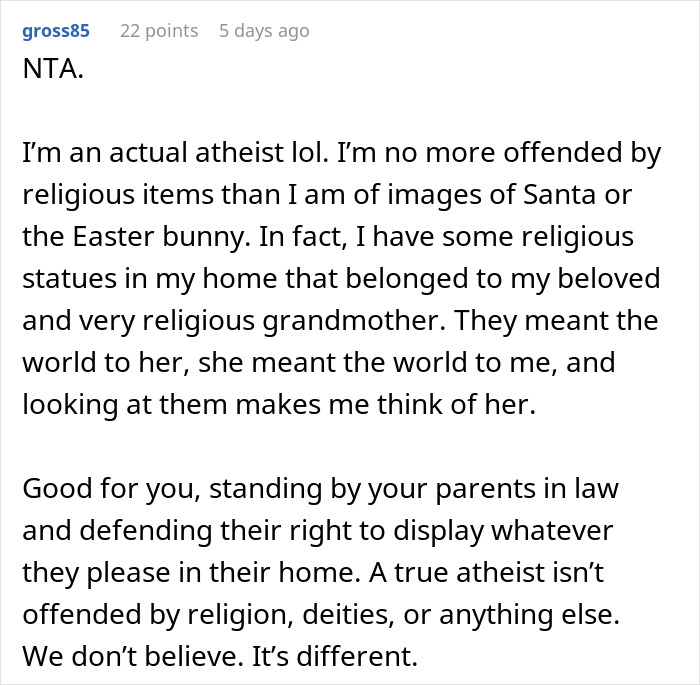Open the gross85 user profile
Image resolution: width=700 pixels, height=685 pixels.
55,31
